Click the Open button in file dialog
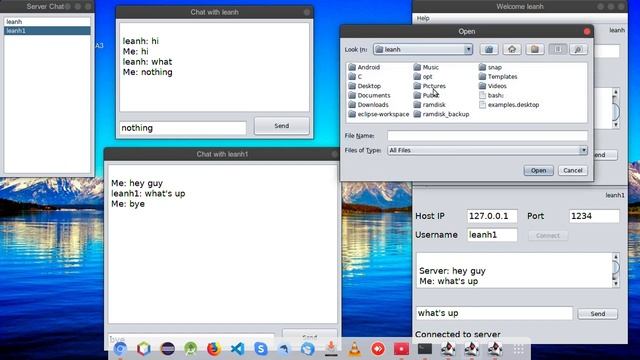The image size is (640, 360). 538,170
